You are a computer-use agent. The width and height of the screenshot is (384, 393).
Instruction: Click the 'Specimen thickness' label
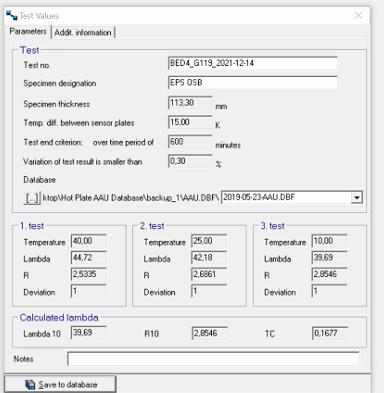point(57,104)
